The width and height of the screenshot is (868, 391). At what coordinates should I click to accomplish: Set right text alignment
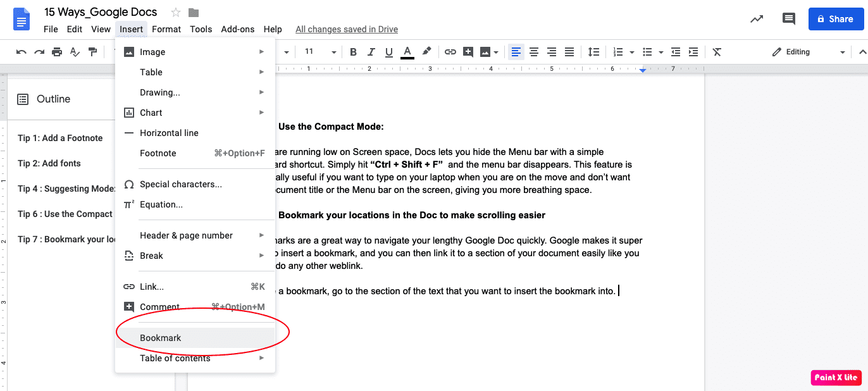(552, 52)
